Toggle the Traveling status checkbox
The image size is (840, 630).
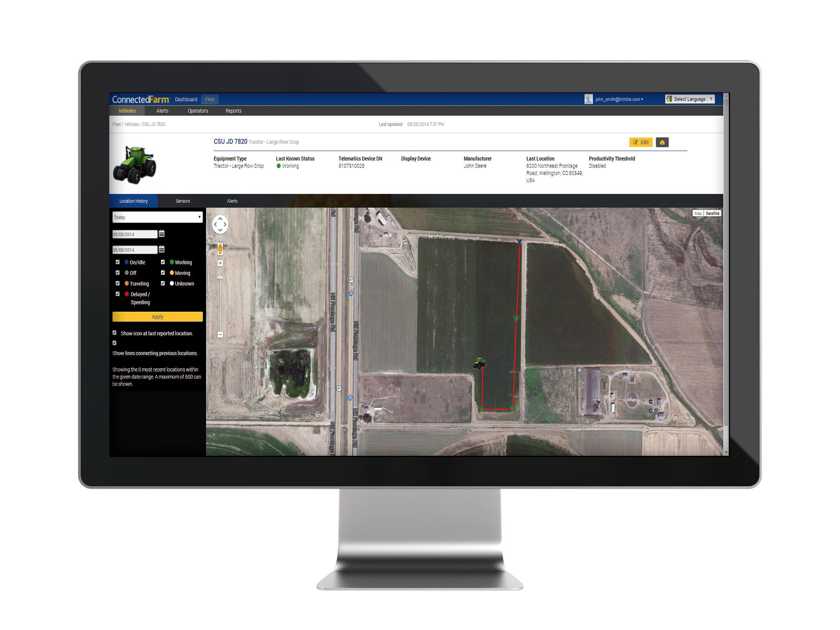coord(118,283)
